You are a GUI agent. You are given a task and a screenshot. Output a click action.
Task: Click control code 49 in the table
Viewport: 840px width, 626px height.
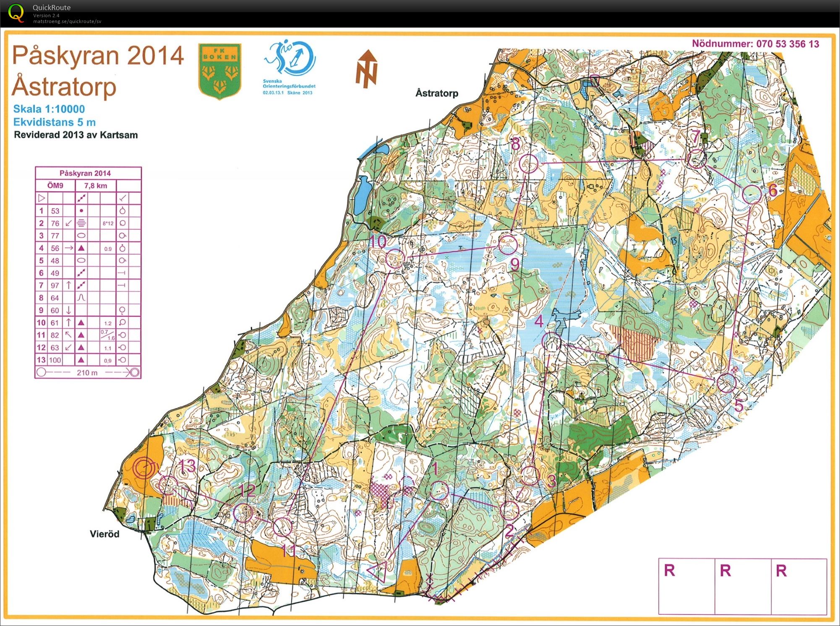55,273
